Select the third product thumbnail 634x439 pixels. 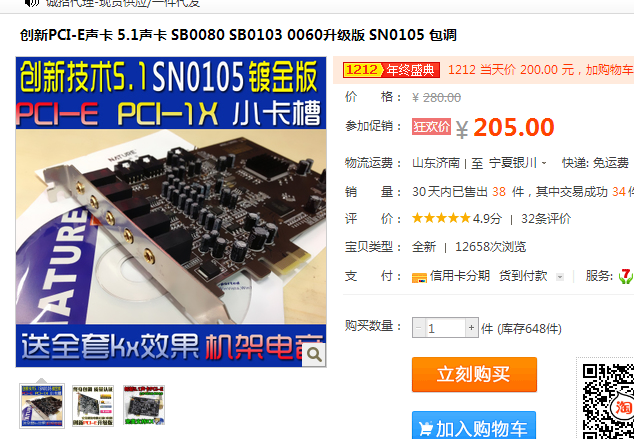tap(144, 405)
